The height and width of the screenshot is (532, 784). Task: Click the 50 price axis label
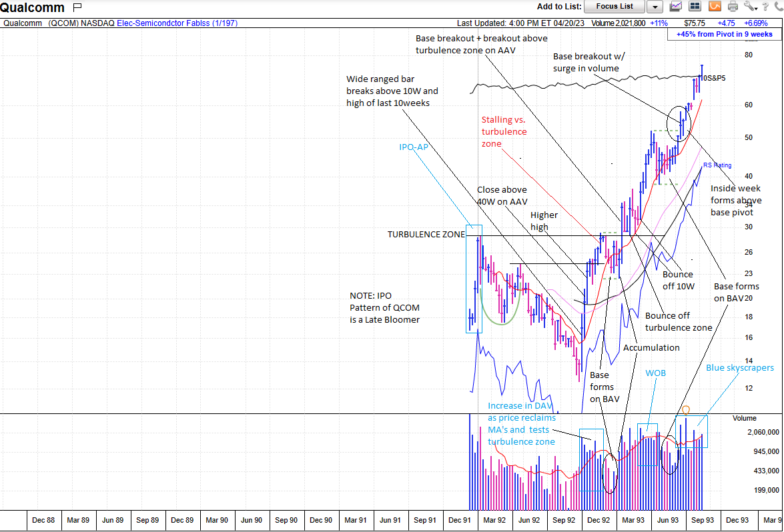[x=749, y=137]
